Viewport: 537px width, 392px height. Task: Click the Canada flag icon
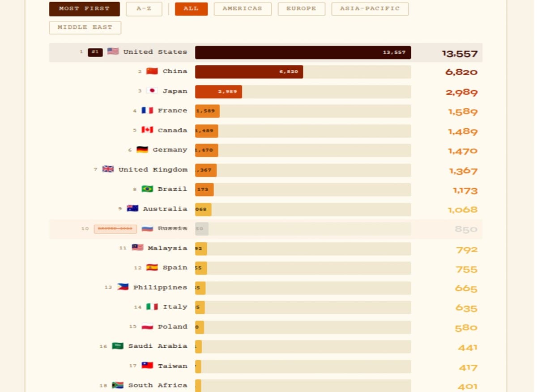147,131
